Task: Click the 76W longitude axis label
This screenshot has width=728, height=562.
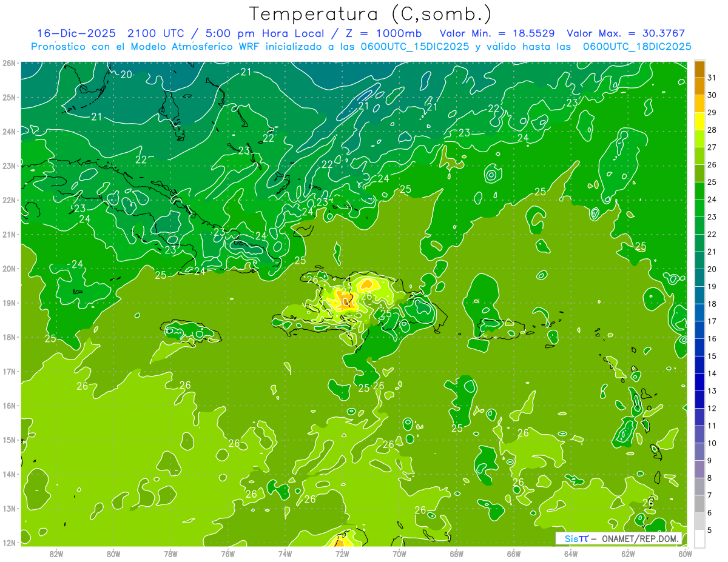Action: coord(227,554)
